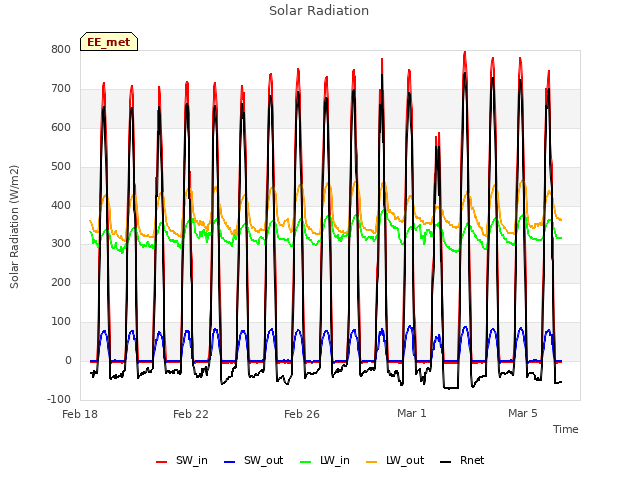This screenshot has height=480, width=640.
Task: Toggle Rnet series in legend
Action: point(462,461)
